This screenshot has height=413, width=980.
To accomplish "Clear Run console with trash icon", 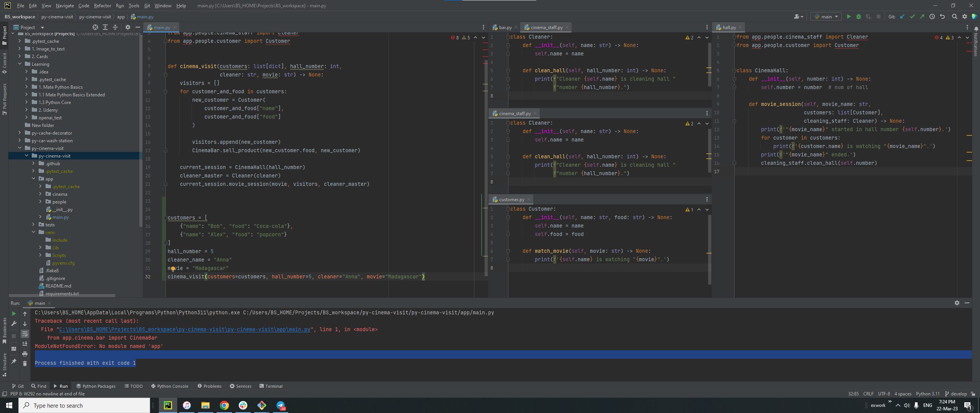I will coord(25,363).
